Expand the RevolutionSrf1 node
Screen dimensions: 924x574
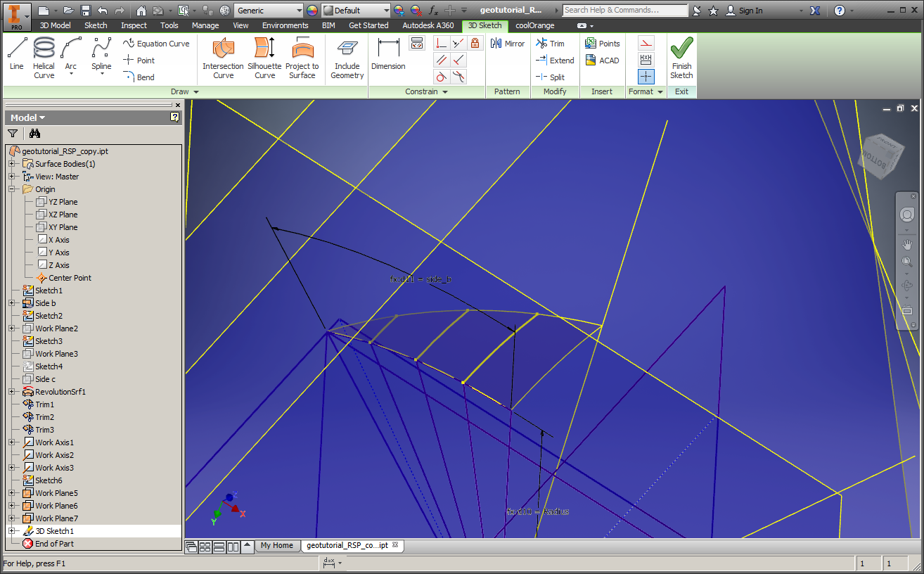(12, 392)
